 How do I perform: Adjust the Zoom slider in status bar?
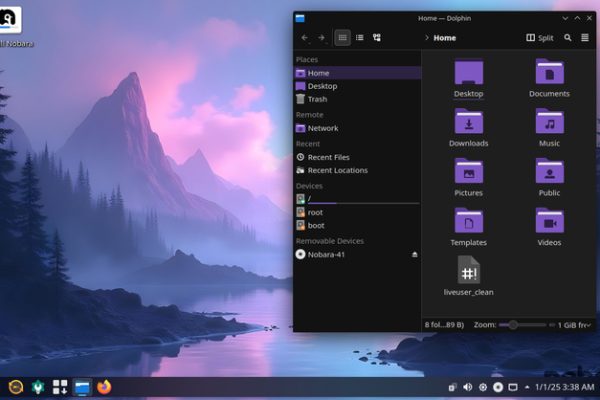(522, 325)
